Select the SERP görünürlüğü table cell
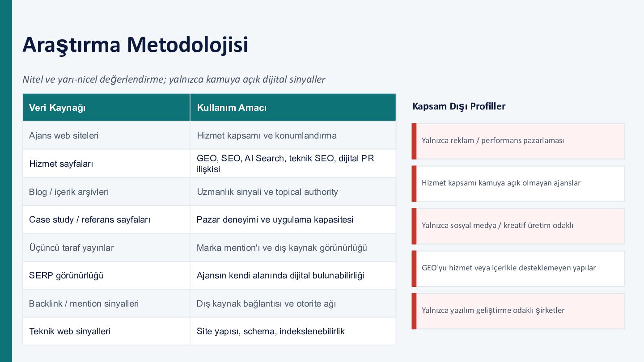 [x=106, y=275]
